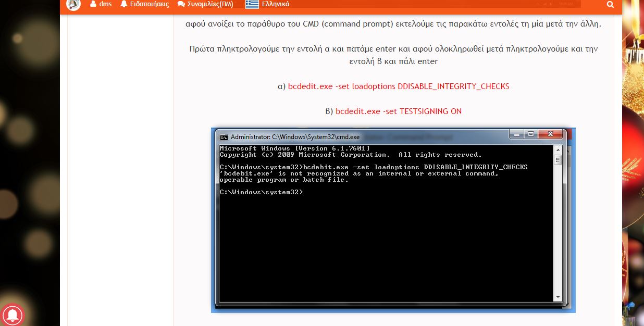Screen dimensions: 644x326
Task: Open the user avatar in the top bar
Action: point(73,4)
